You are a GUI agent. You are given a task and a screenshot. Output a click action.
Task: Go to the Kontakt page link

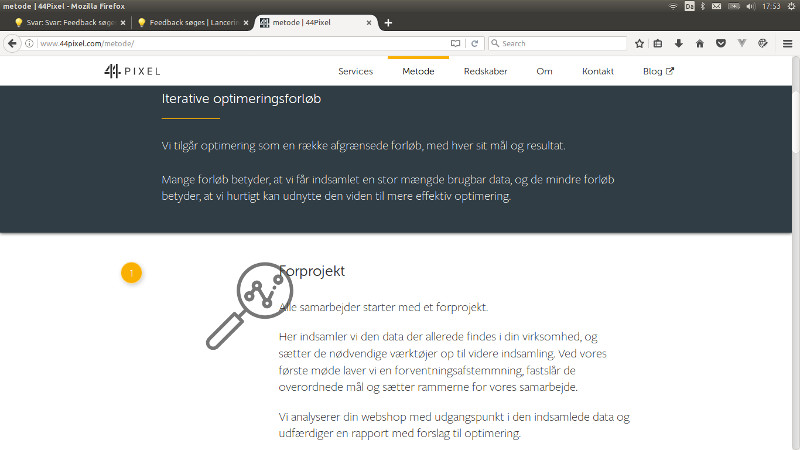598,72
